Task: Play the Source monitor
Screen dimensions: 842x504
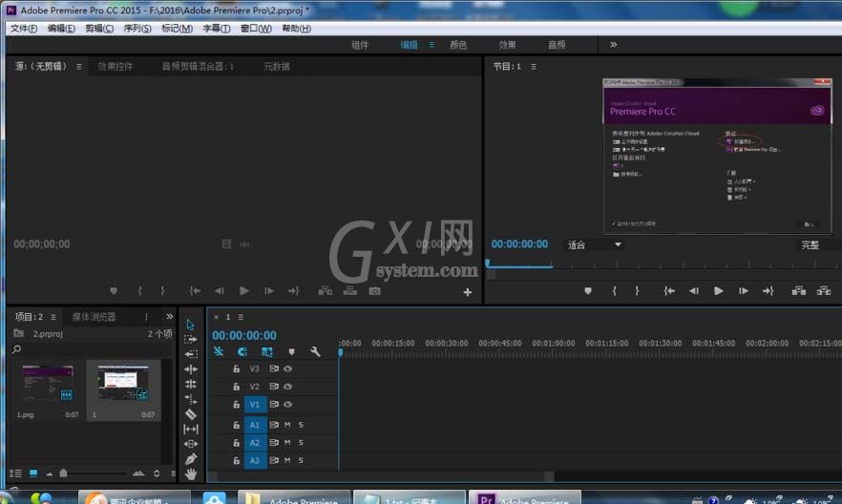Action: (x=243, y=291)
